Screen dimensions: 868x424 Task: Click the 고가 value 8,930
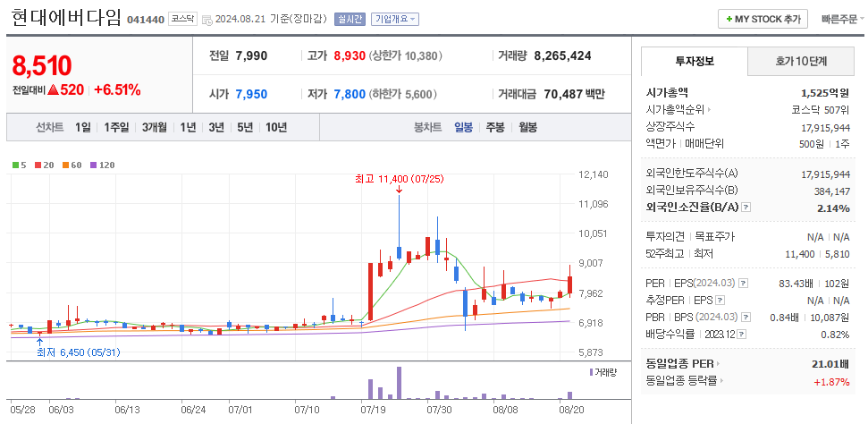click(350, 55)
